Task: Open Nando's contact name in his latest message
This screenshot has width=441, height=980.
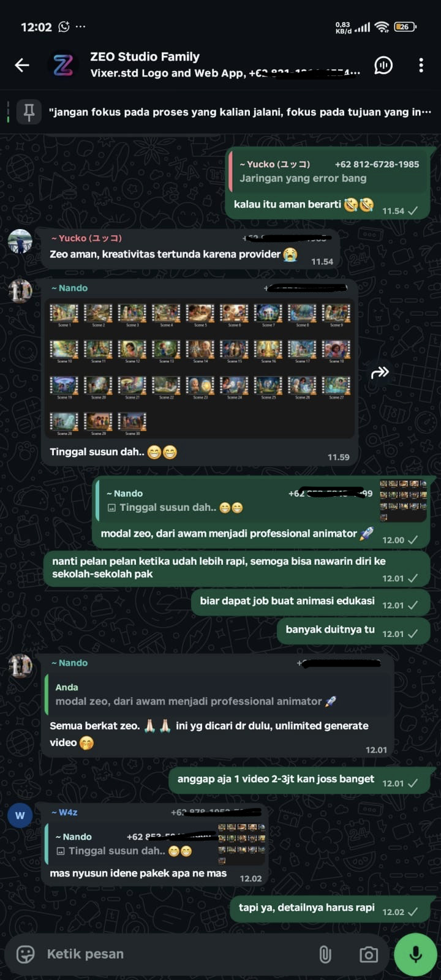Action: pyautogui.click(x=70, y=663)
